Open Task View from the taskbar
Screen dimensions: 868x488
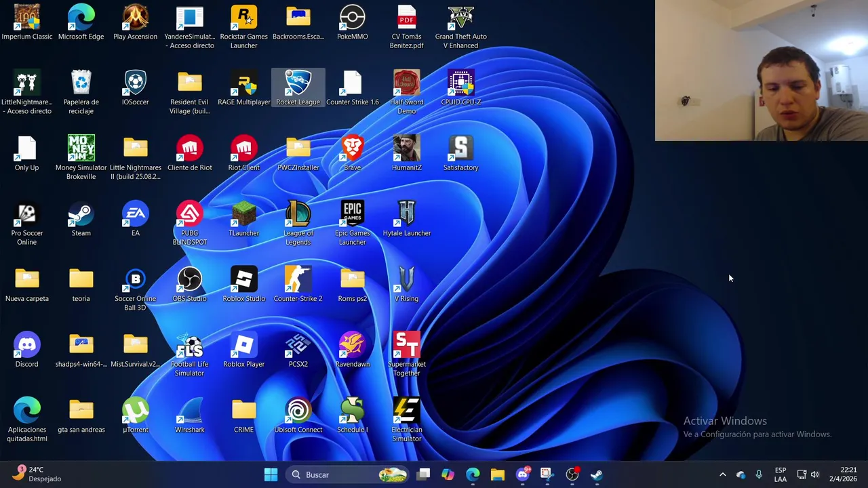tap(423, 474)
